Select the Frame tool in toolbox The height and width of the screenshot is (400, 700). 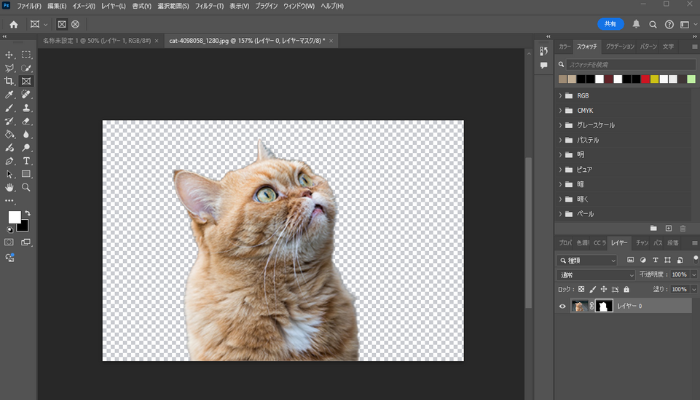pyautogui.click(x=26, y=81)
